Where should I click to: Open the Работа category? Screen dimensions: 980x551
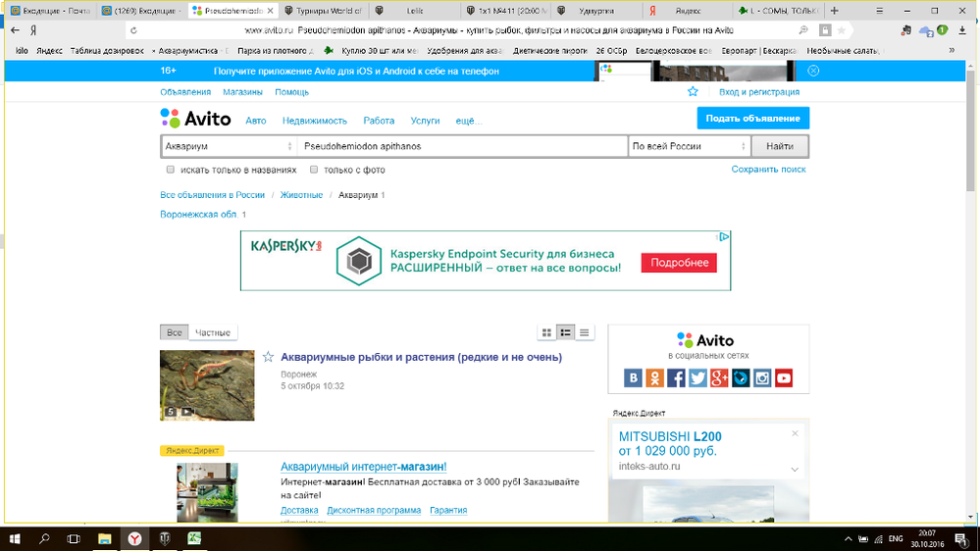(379, 121)
